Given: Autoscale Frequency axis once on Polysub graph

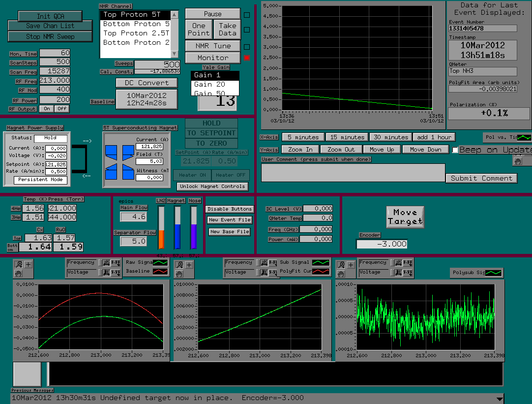Looking at the screenshot, I should (x=398, y=262).
